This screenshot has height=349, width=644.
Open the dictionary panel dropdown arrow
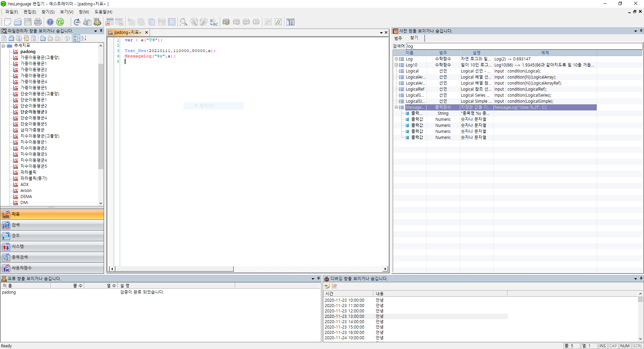pyautogui.click(x=635, y=31)
